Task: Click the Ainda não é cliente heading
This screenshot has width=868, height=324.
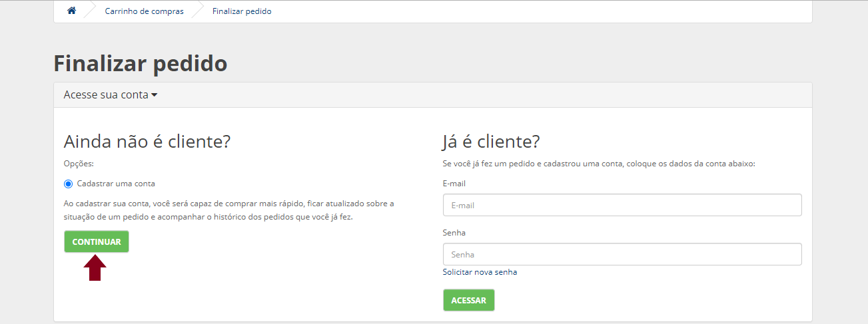Action: 147,142
